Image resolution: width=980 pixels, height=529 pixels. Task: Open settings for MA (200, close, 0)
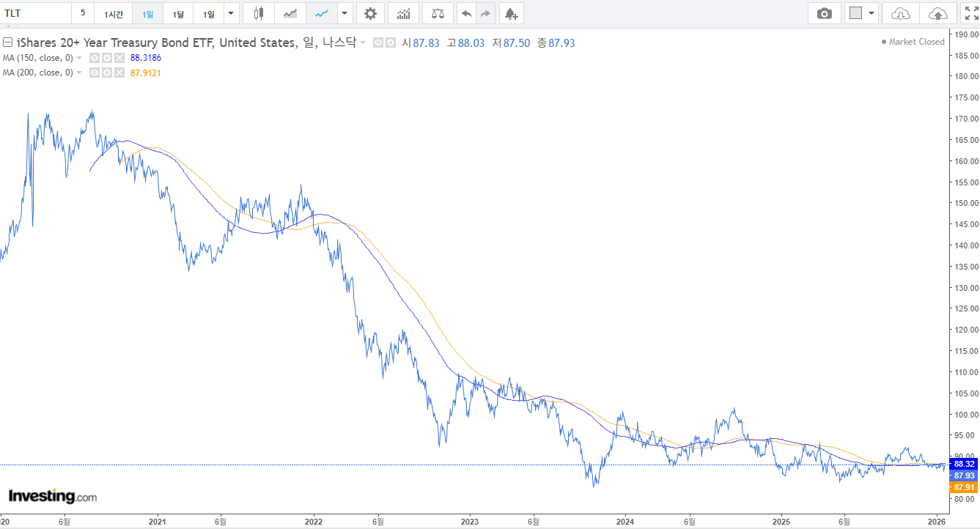click(106, 73)
